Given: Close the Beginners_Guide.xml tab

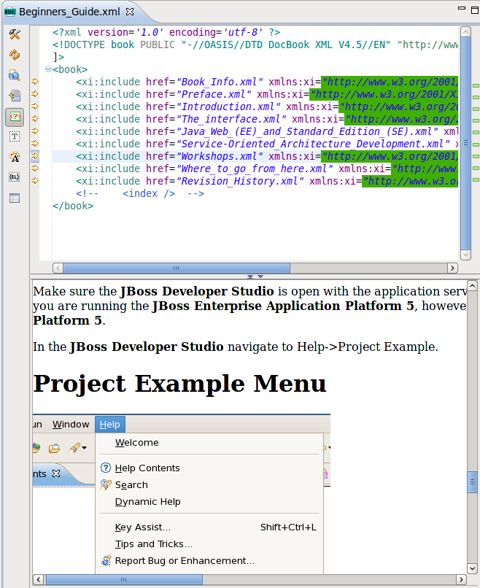Looking at the screenshot, I should [130, 12].
